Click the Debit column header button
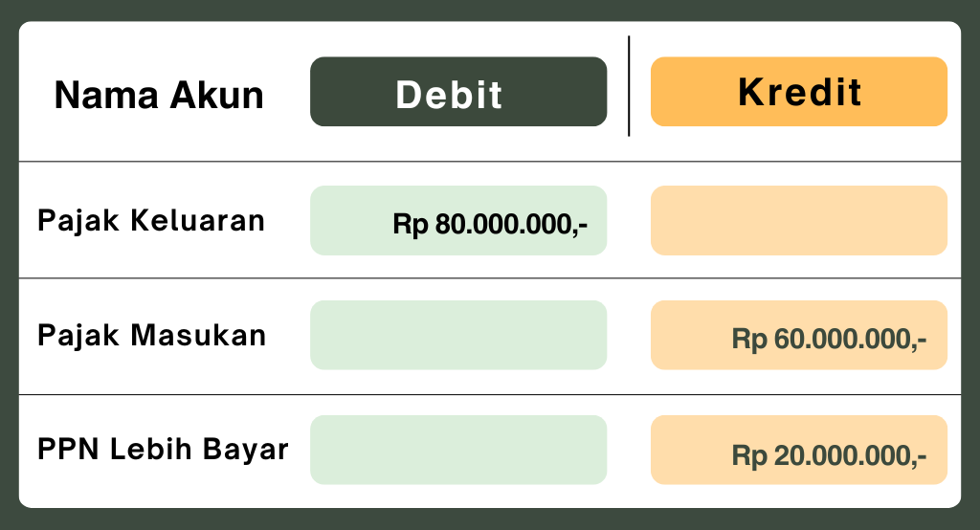The image size is (980, 530). pyautogui.click(x=458, y=91)
